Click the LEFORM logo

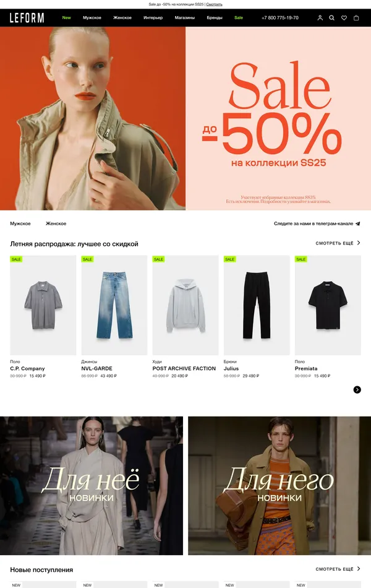(27, 17)
